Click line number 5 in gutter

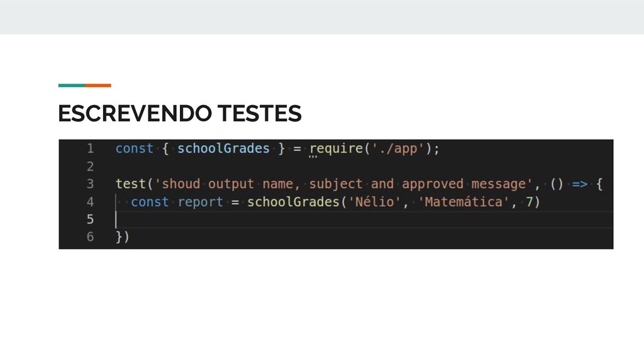click(91, 219)
